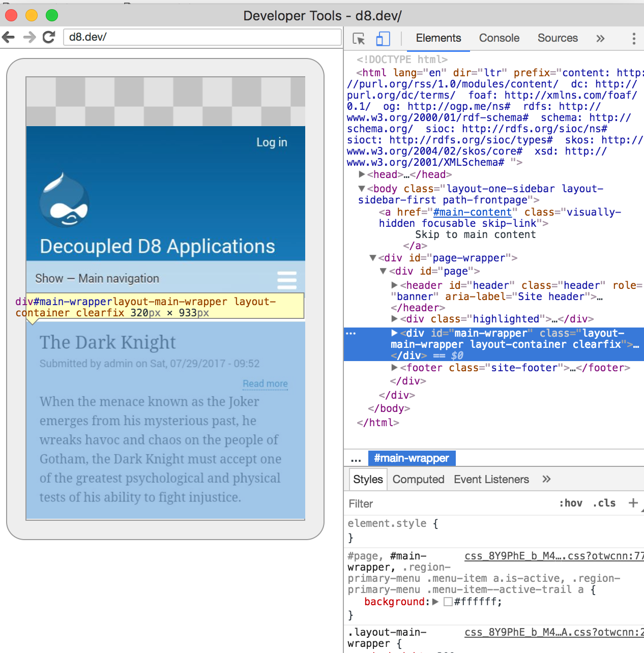Click the Decoupled D8 Applications site title

pos(157,246)
